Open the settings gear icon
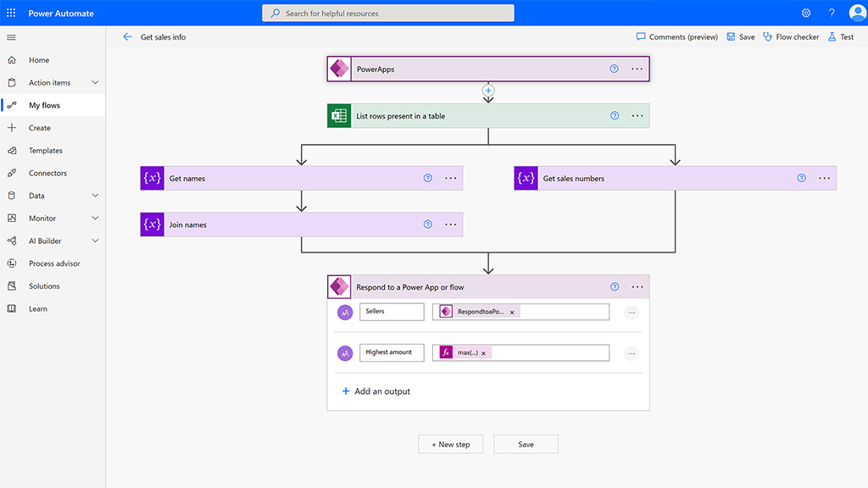The width and height of the screenshot is (868, 488). pyautogui.click(x=806, y=13)
